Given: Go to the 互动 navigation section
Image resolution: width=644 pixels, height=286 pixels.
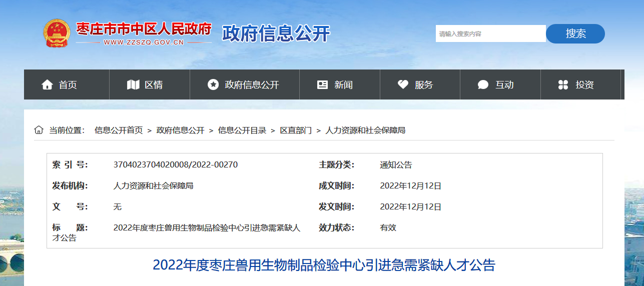Looking at the screenshot, I should [504, 85].
